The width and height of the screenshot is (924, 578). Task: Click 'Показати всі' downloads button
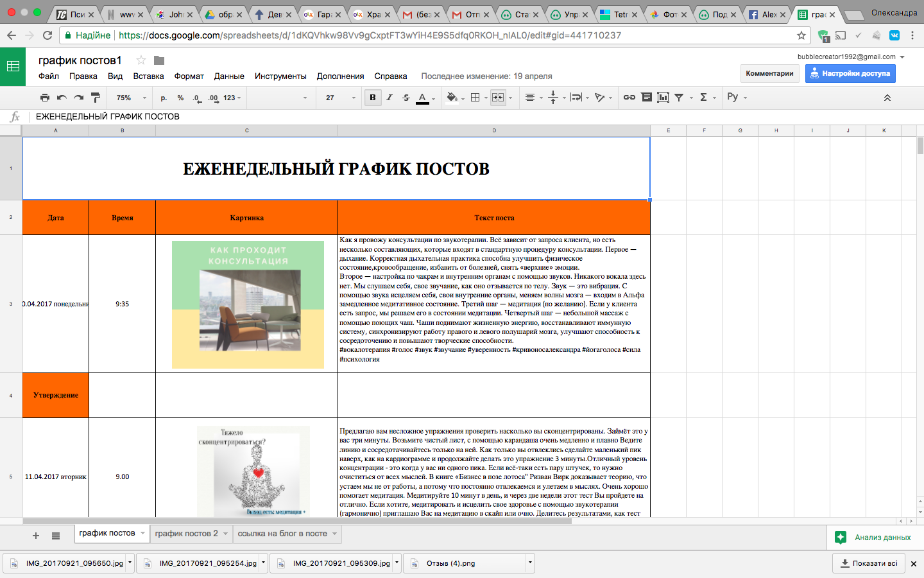[x=868, y=563]
